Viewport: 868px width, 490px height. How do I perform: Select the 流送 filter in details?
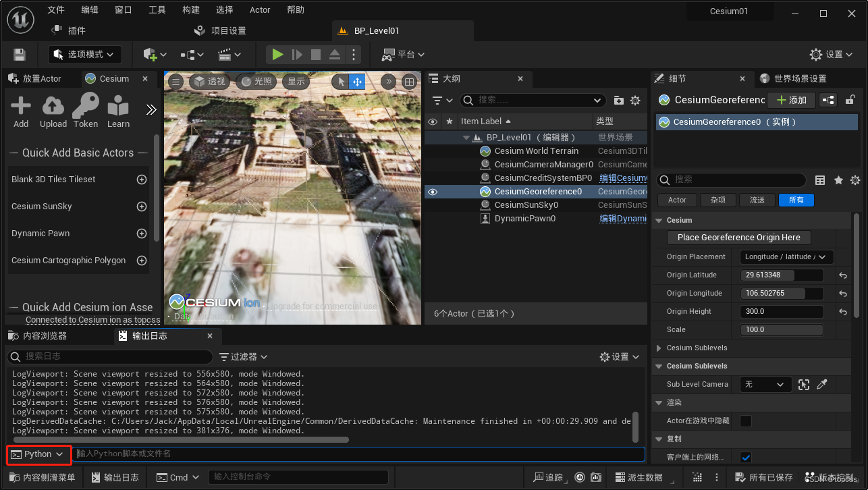coord(757,200)
